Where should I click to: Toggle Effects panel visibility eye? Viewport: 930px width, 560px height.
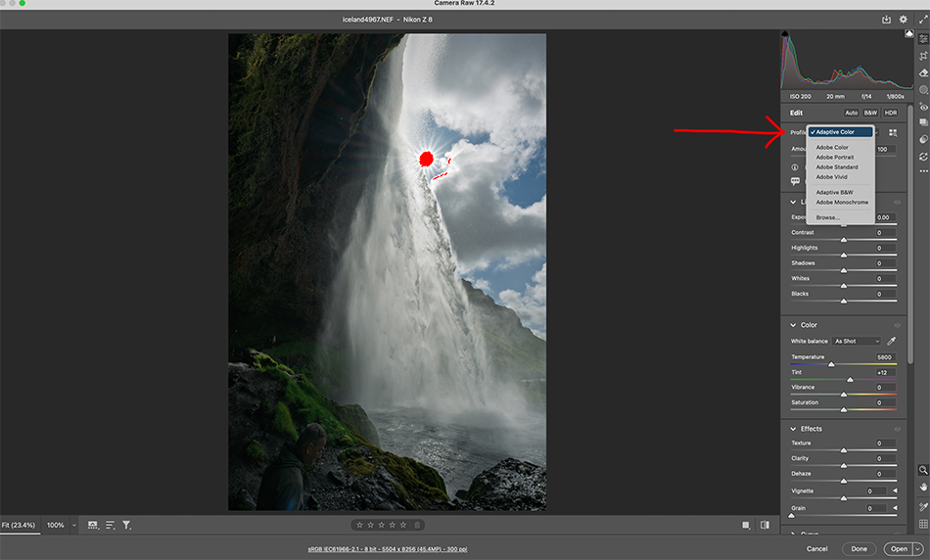[897, 429]
